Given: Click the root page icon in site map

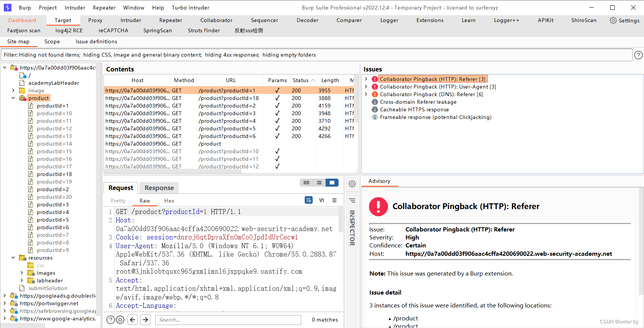Looking at the screenshot, I should (22, 75).
